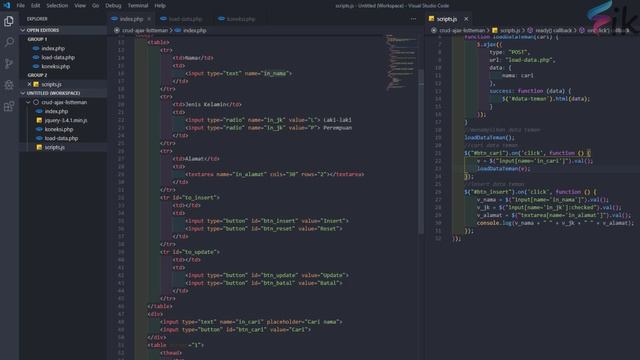Open the File menu

click(20, 6)
